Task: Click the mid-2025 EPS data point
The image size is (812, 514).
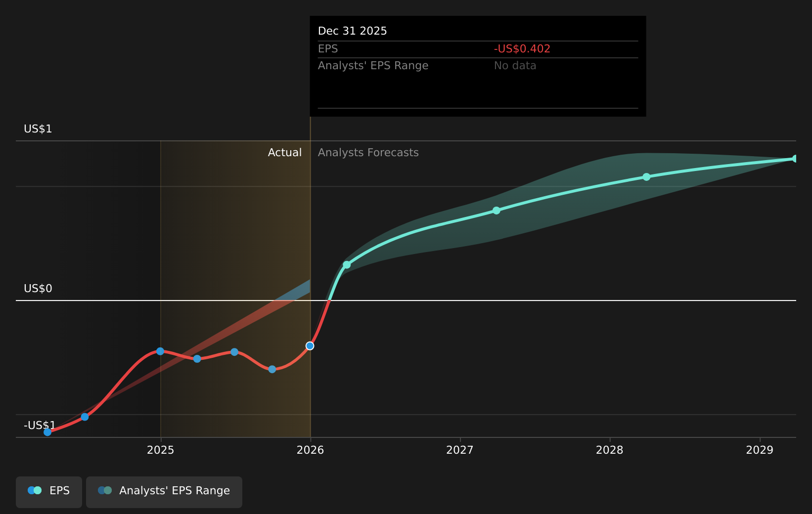Action: 234,352
